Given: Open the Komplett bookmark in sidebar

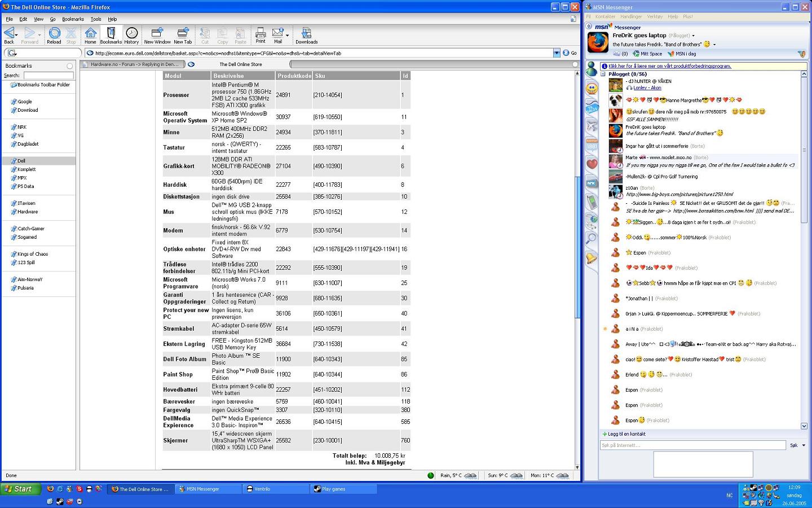Looking at the screenshot, I should click(27, 169).
